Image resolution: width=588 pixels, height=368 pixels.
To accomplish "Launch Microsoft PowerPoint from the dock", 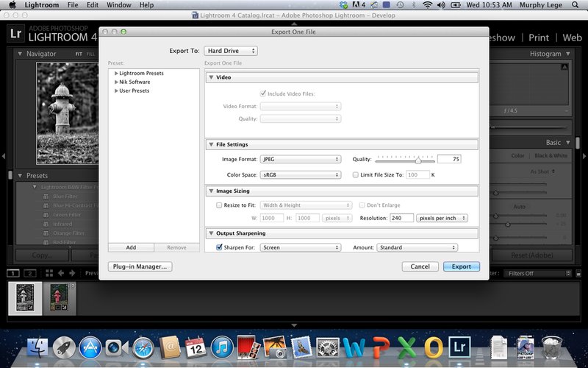I will pos(381,347).
